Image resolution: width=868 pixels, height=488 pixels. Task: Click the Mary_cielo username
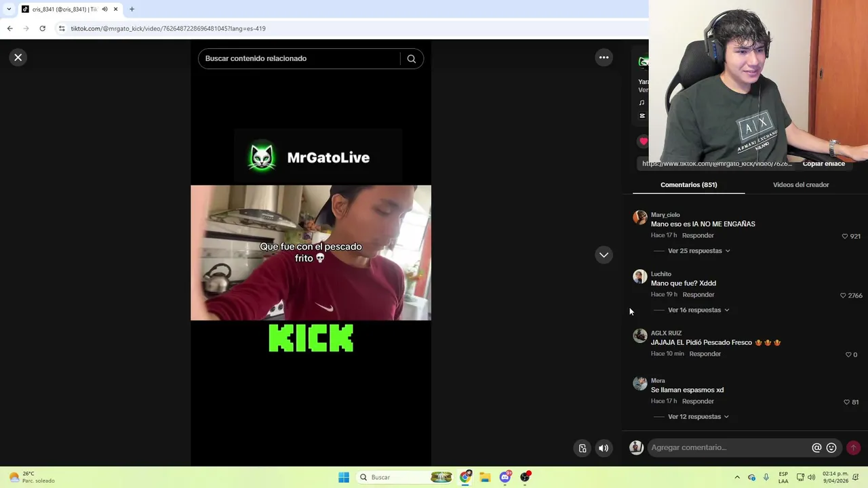[665, 215]
